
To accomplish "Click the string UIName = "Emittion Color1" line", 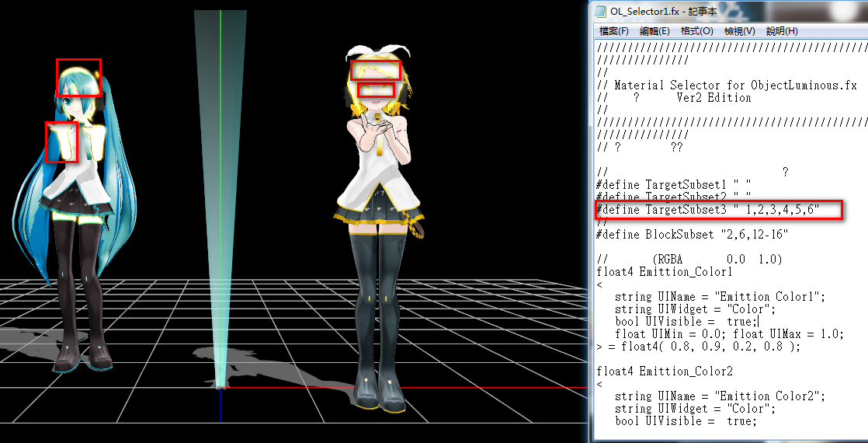I will [x=720, y=297].
